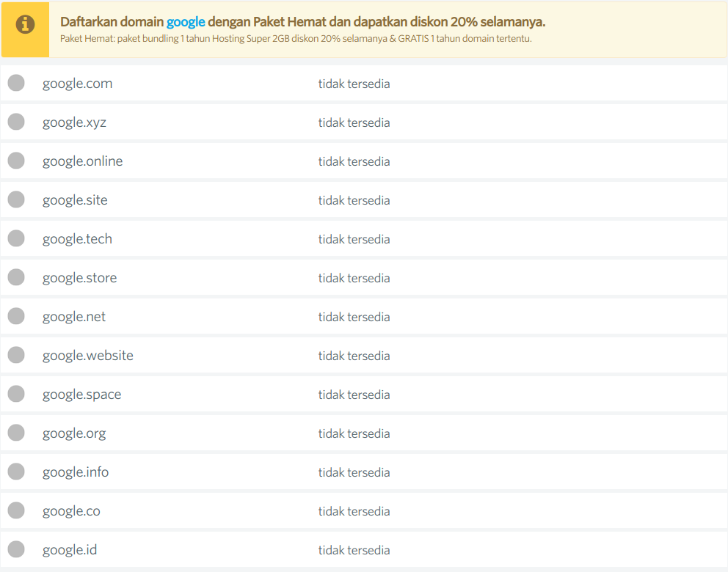Click 'tidak tersedia' status for google.org
This screenshot has width=728, height=572.
pyautogui.click(x=354, y=433)
